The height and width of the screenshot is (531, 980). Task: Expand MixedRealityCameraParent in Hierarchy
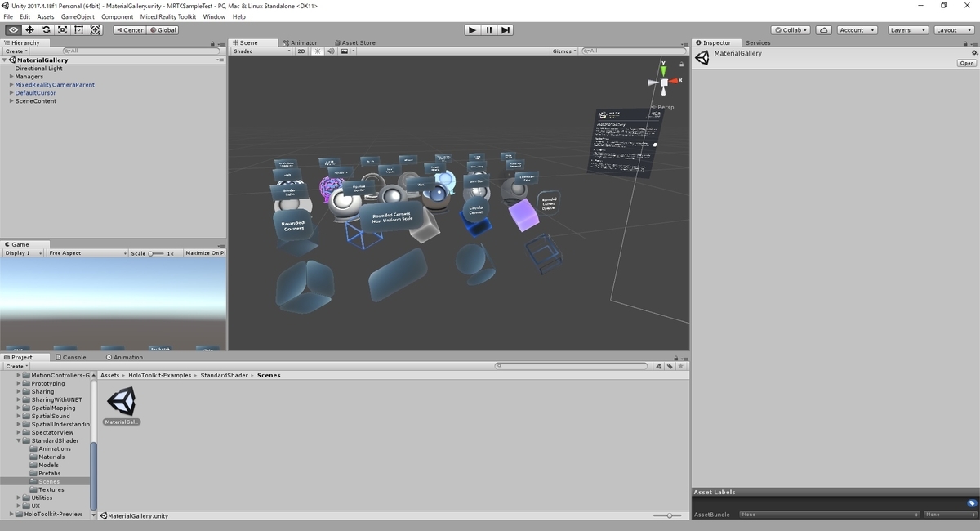pos(11,85)
